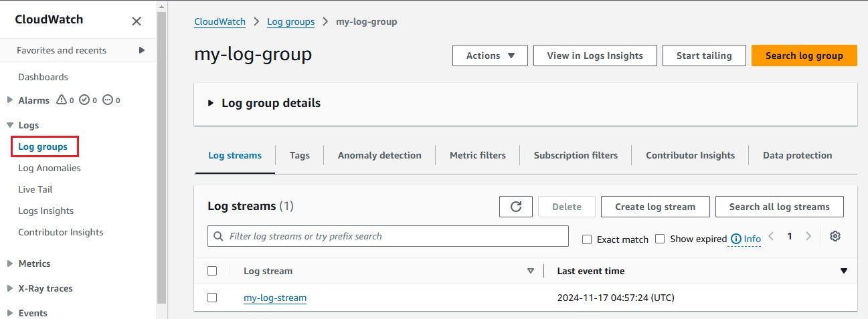Image resolution: width=868 pixels, height=319 pixels.
Task: Click the in-alarm triangle icon in Alarms
Action: tap(62, 100)
